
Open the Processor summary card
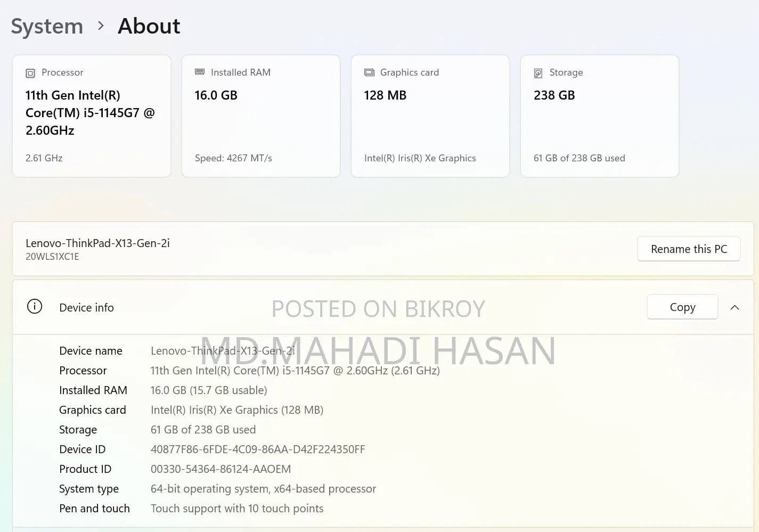92,116
